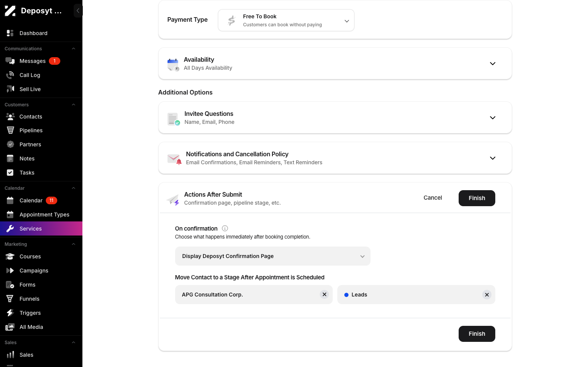Select the APG Consultation Corp. pipeline field

pos(254,295)
